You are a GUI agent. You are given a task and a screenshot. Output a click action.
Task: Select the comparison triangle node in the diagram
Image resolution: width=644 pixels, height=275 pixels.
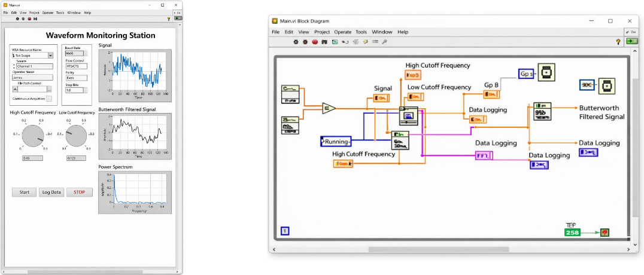329,108
